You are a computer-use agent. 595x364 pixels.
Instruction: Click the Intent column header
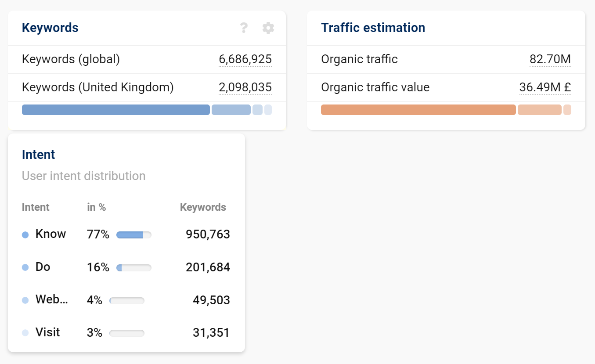[x=36, y=207]
